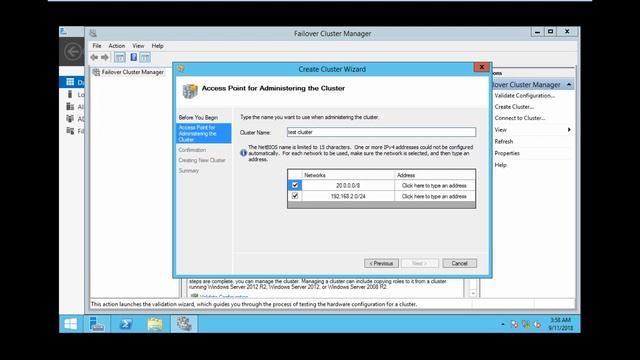Open the Help menu
Image resolution: width=640 pixels, height=360 pixels.
tap(158, 46)
